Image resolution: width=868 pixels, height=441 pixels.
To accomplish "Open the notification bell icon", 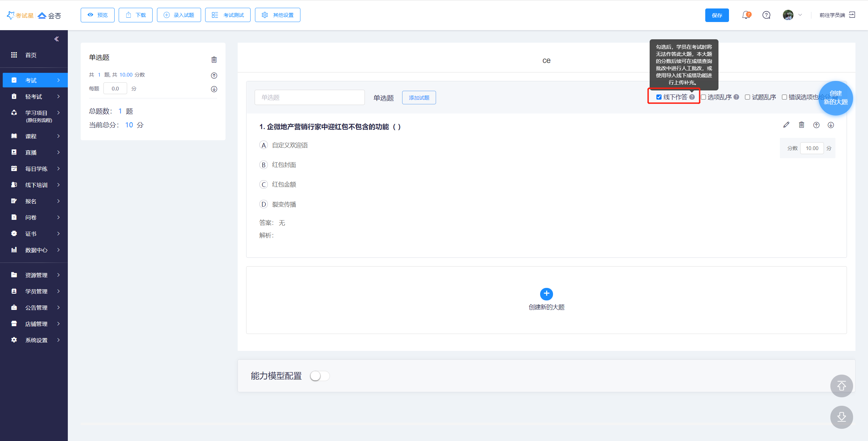I will click(x=746, y=15).
